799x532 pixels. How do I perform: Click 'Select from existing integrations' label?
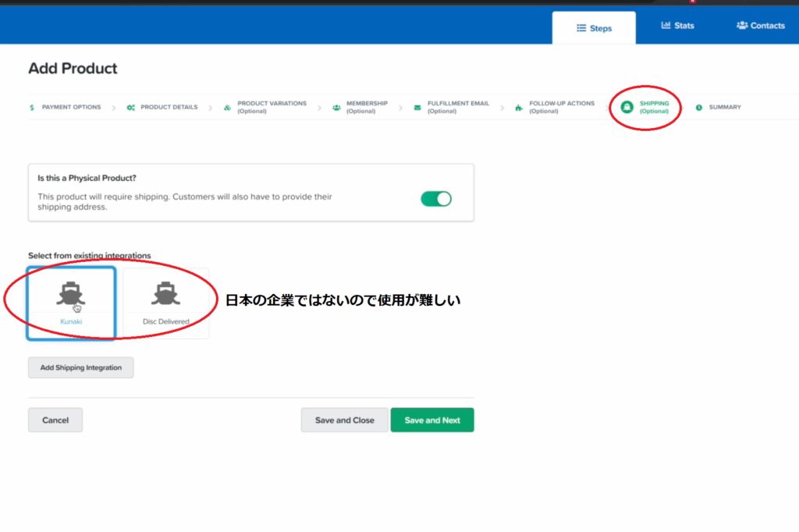pos(89,255)
